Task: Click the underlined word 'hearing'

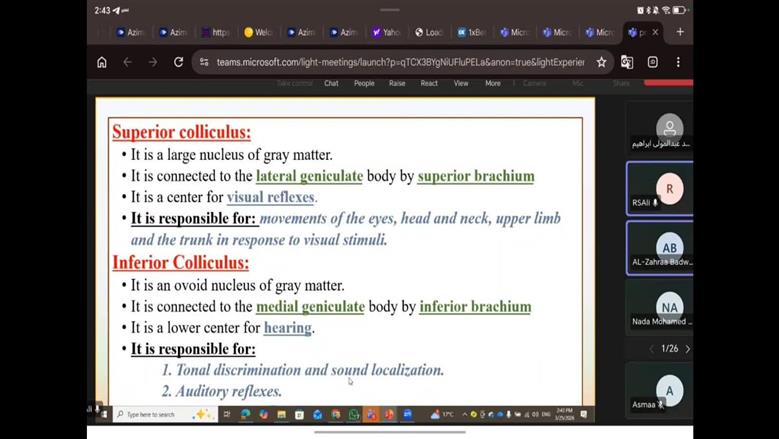Action: 288,328
